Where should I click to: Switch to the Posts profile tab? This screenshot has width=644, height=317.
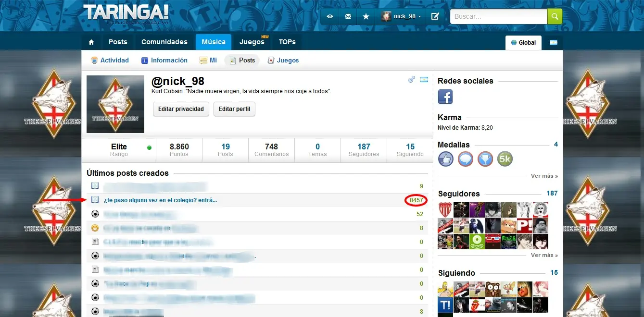[242, 61]
